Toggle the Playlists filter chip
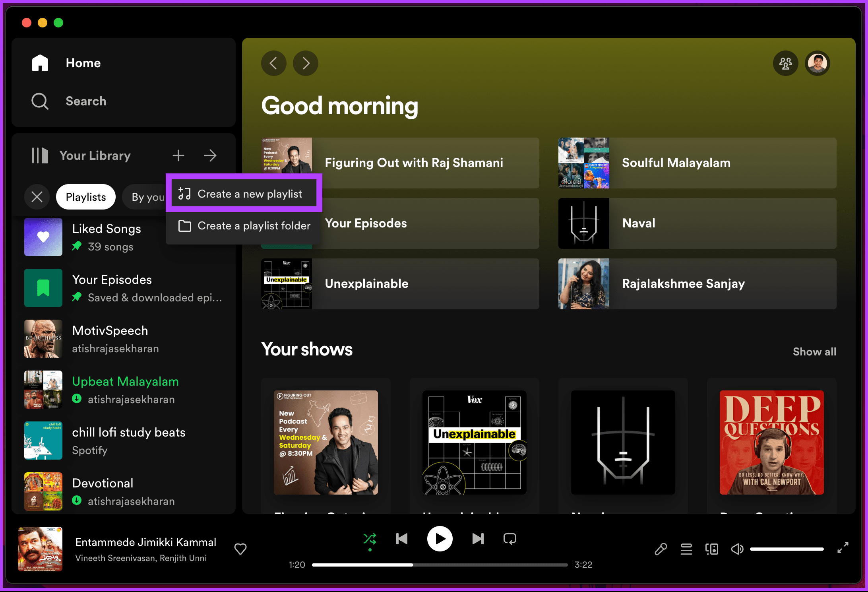Screen dimensions: 868x592 tap(86, 197)
